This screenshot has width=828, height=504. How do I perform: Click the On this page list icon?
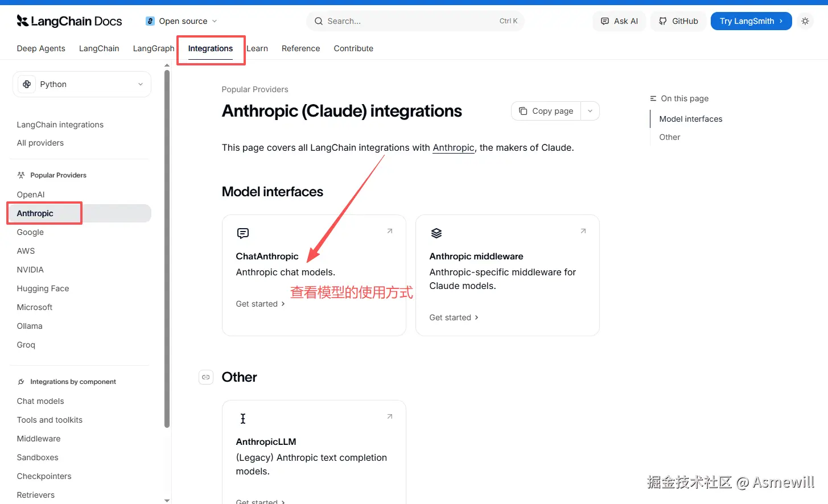(653, 98)
